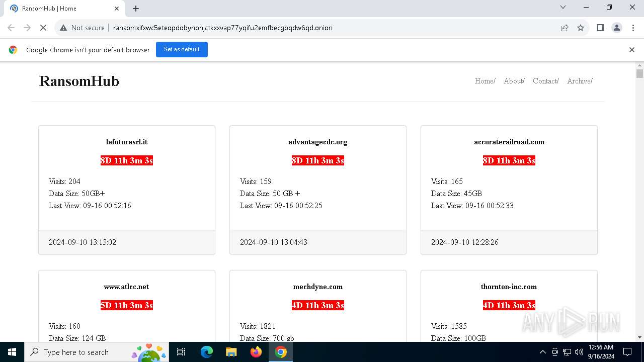
Task: Open the accuraterailroad.com entry
Action: click(x=509, y=142)
